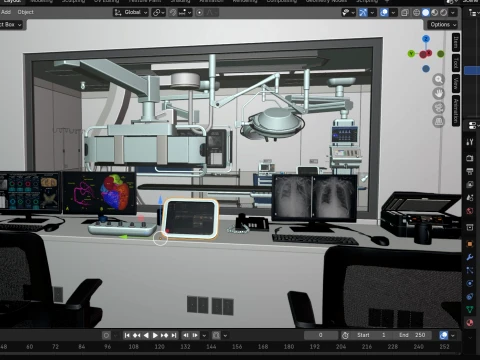Select the tablet object outlined in orange
This screenshot has height=360, width=480.
[190, 219]
